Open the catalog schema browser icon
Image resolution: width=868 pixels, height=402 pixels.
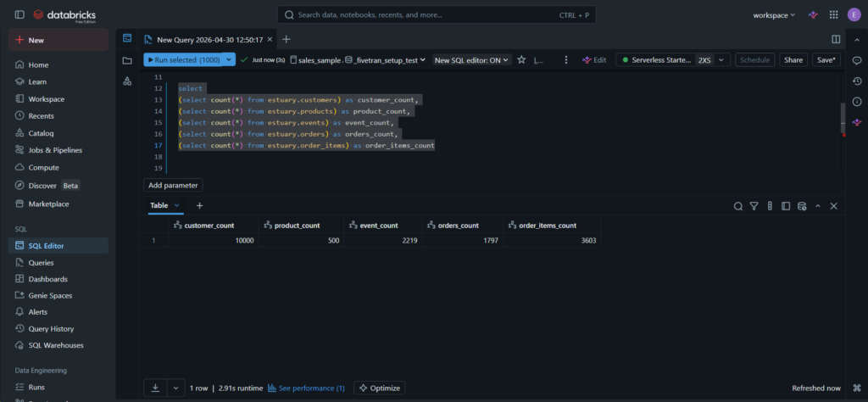tap(127, 81)
